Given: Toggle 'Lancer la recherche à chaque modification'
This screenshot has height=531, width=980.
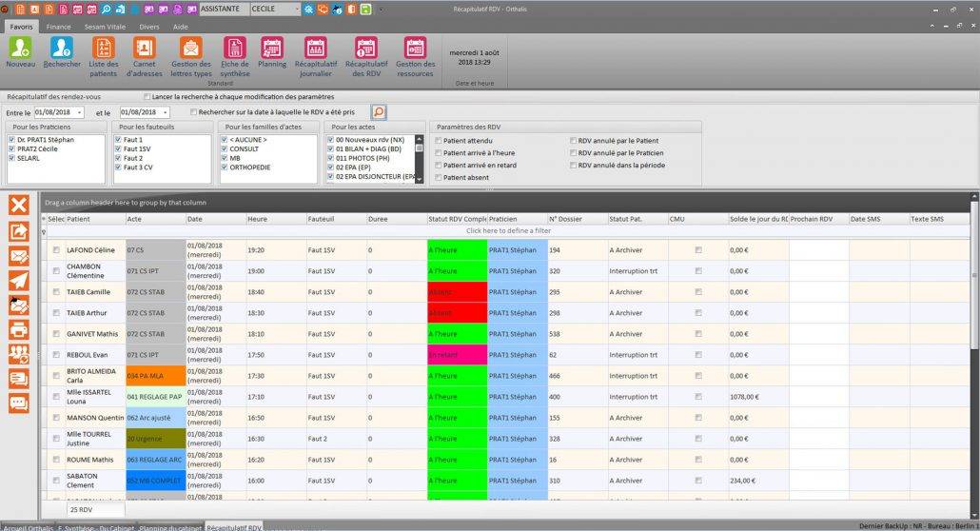Looking at the screenshot, I should pos(147,97).
